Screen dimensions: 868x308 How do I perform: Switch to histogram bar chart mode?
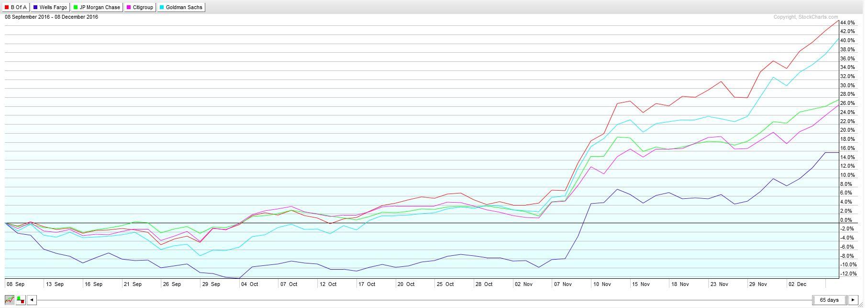click(21, 300)
